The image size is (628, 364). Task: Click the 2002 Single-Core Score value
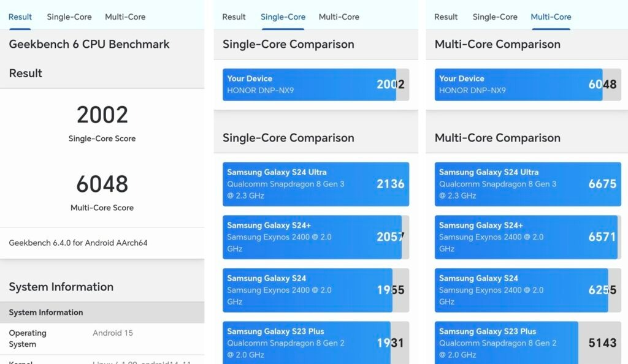102,115
